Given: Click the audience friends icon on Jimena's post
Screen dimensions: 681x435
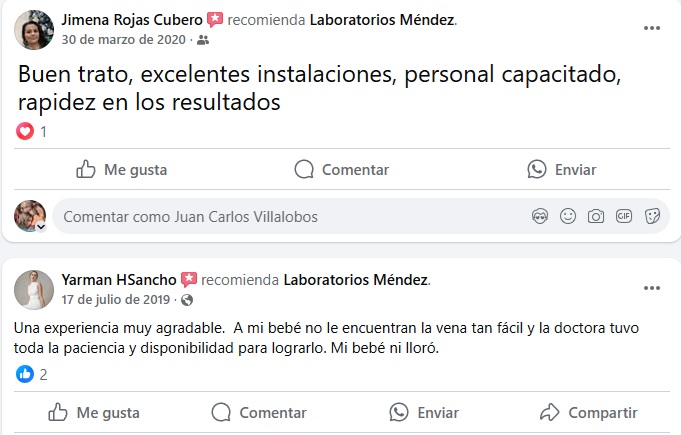Looking at the screenshot, I should tap(203, 40).
